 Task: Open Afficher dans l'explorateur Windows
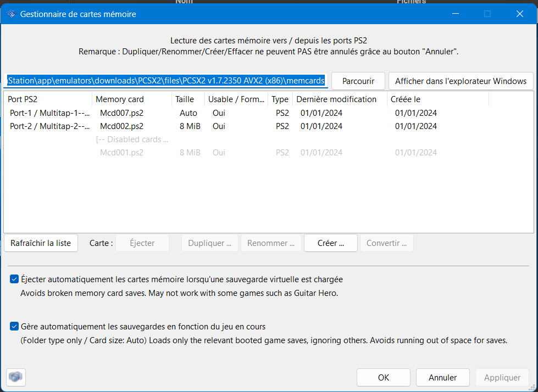pyautogui.click(x=461, y=81)
